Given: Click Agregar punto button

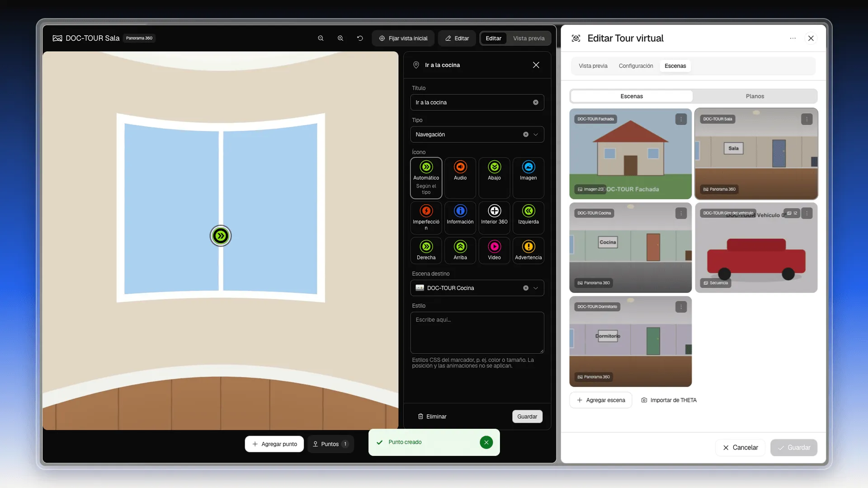Looking at the screenshot, I should click(x=274, y=444).
